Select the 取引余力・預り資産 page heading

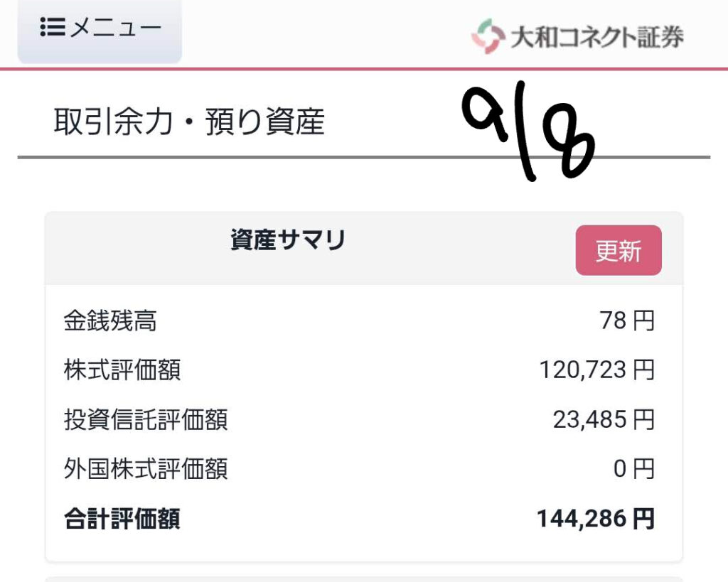(x=189, y=122)
